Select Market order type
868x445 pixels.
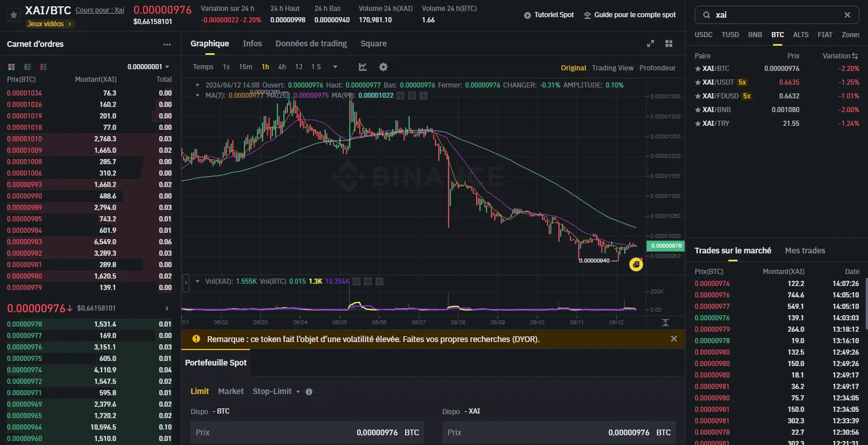coord(231,391)
